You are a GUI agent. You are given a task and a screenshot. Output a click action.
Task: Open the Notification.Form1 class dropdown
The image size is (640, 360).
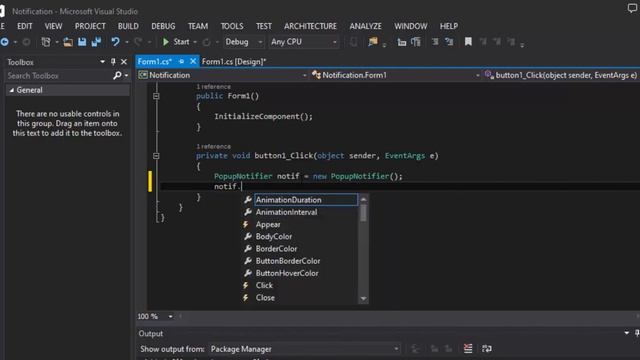pos(396,75)
